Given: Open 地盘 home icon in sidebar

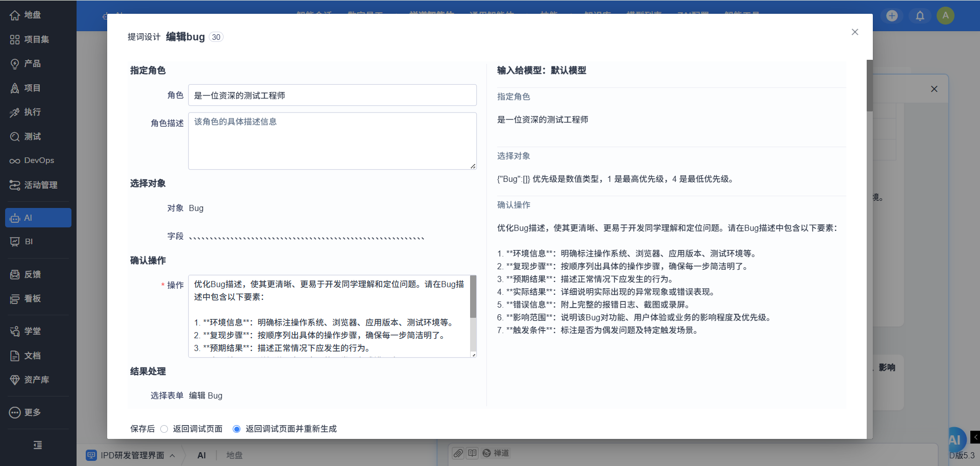Looking at the screenshot, I should tap(15, 15).
